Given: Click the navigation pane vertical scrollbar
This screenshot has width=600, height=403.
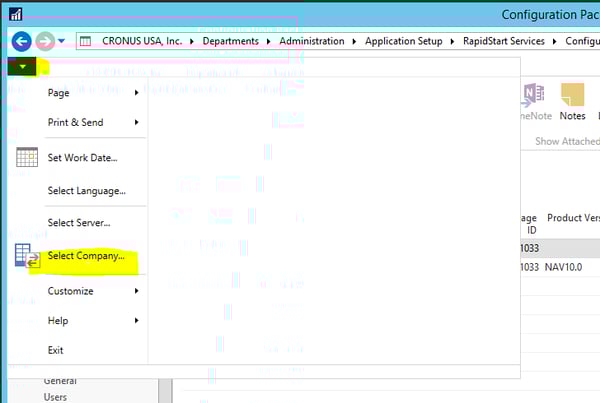Looking at the screenshot, I should click(x=165, y=391).
